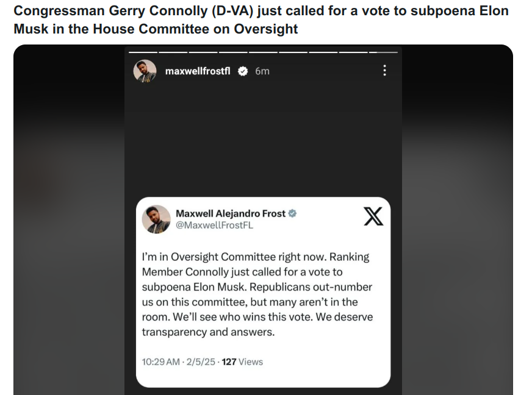Jump to the first story progress segment
Image resolution: width=532 pixels, height=395 pixels.
[x=143, y=52]
